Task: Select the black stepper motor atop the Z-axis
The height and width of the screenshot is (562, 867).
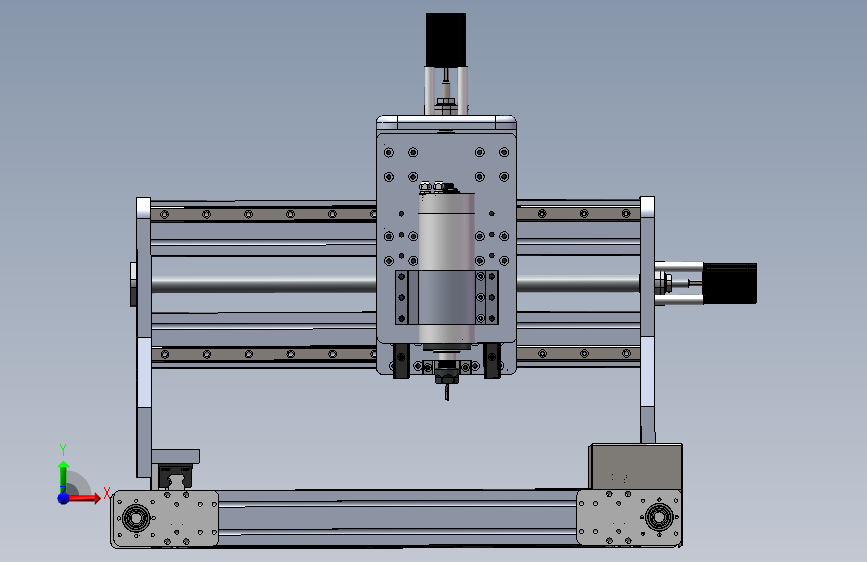Action: 446,40
